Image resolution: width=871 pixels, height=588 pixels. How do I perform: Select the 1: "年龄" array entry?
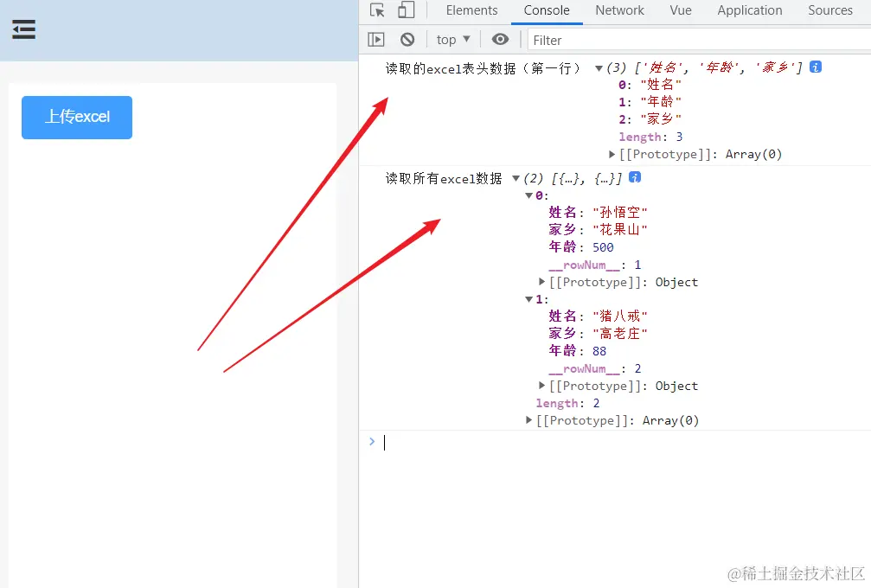(650, 102)
